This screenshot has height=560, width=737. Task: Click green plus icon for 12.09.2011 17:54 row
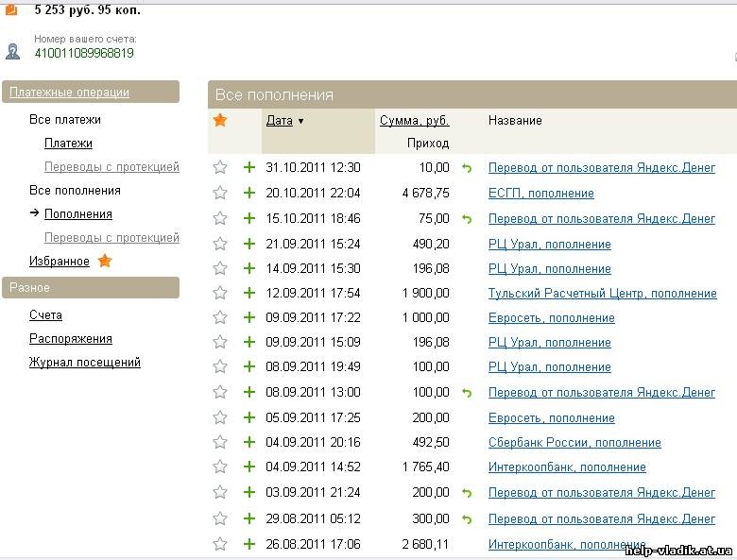point(249,293)
